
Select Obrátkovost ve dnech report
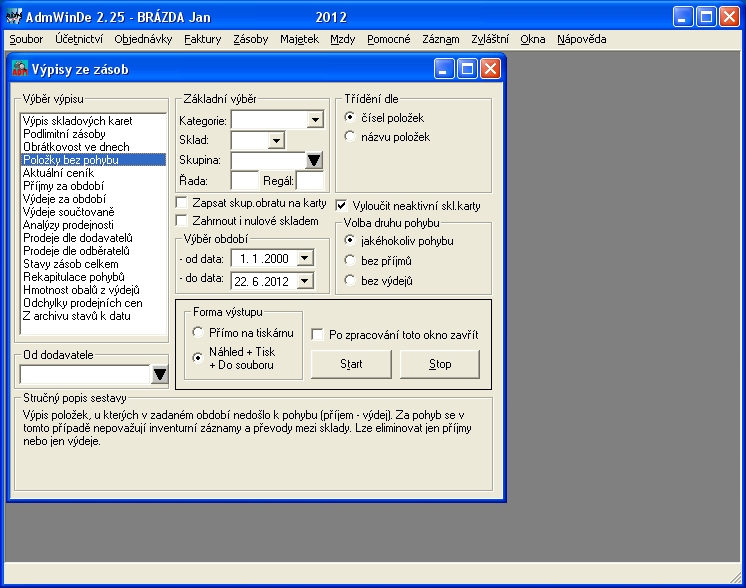pos(94,147)
